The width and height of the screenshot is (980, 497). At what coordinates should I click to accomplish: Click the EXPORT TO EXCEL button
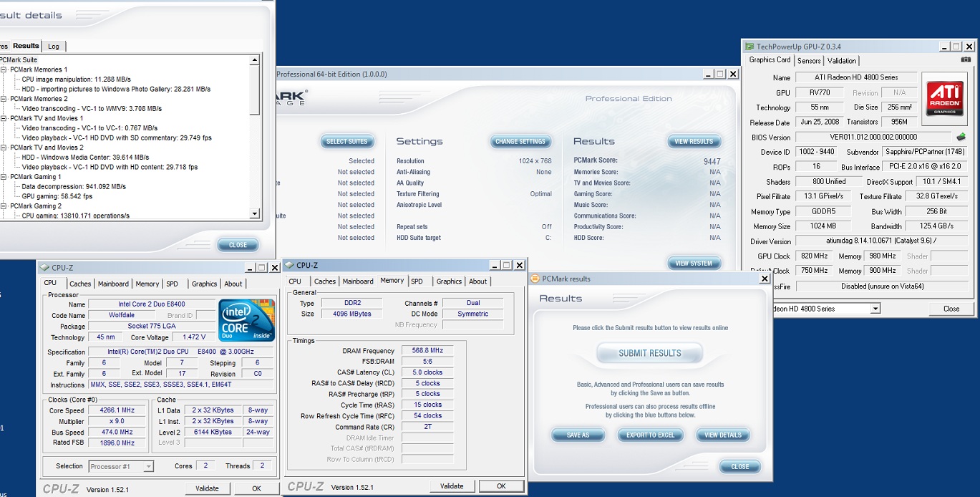tap(650, 435)
